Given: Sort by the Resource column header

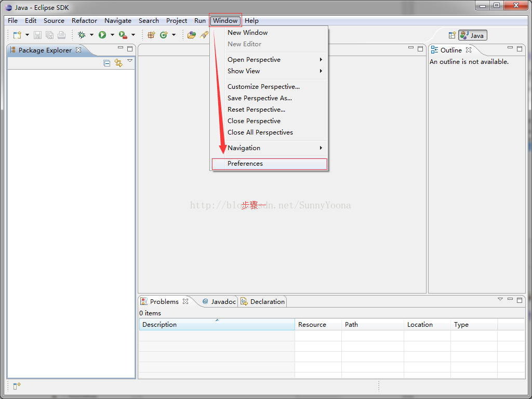Looking at the screenshot, I should pyautogui.click(x=318, y=325).
